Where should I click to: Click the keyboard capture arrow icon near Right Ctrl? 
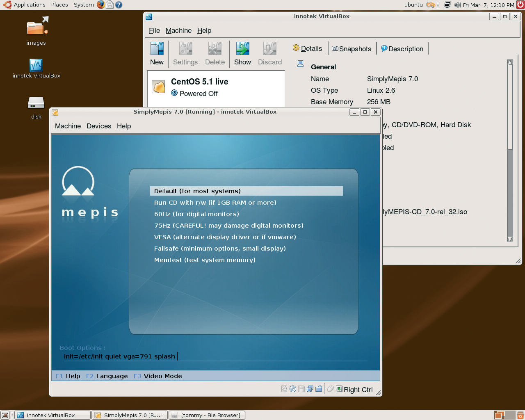pyautogui.click(x=339, y=389)
